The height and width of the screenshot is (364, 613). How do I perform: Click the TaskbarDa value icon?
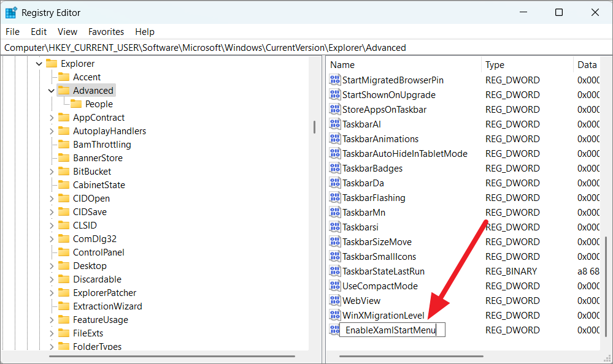334,183
